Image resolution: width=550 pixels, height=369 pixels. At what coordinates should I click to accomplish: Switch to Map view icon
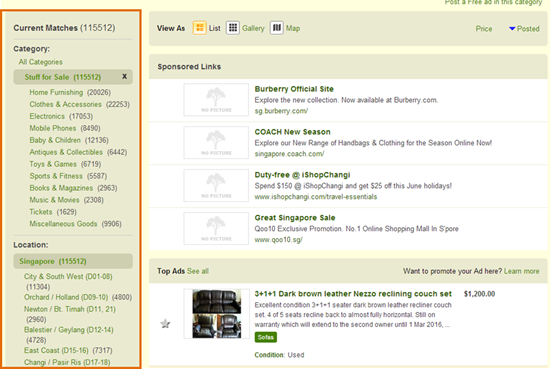[x=277, y=28]
